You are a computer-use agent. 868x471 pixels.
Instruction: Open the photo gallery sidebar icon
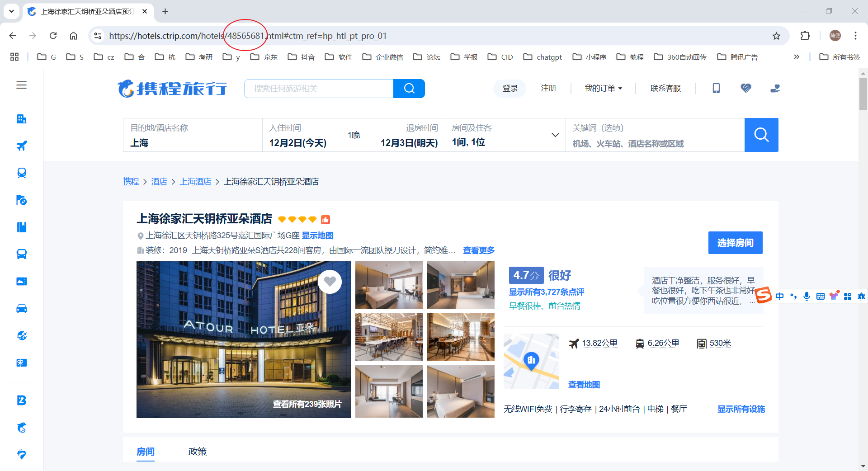pos(21,281)
